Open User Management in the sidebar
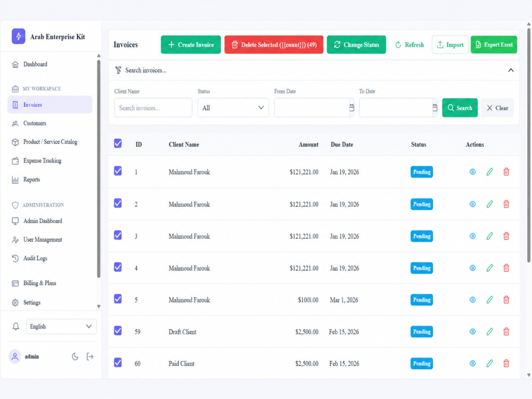The height and width of the screenshot is (399, 532). tap(49, 239)
